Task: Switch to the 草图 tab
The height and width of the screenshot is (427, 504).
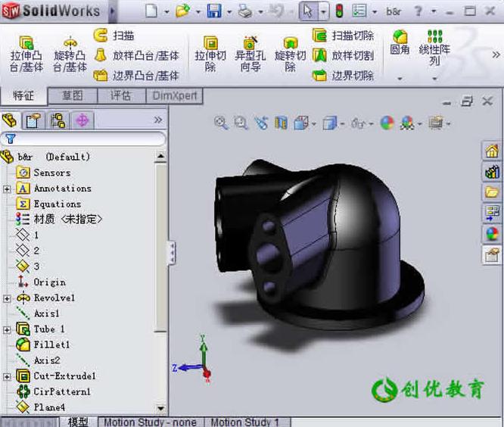Action: (x=73, y=95)
